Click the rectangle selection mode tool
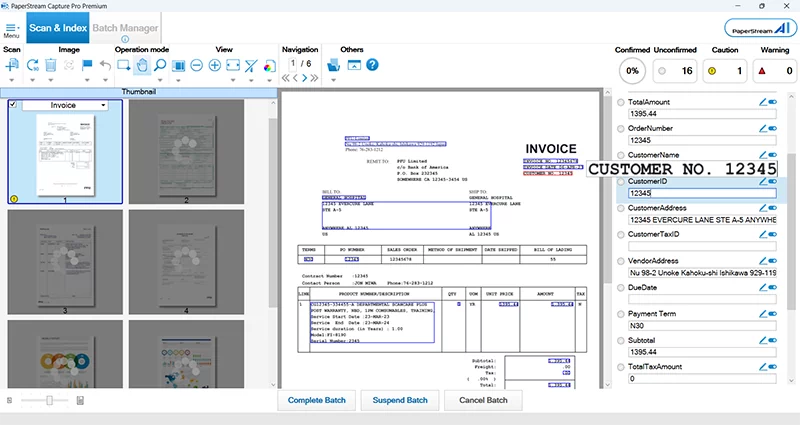 click(x=124, y=65)
